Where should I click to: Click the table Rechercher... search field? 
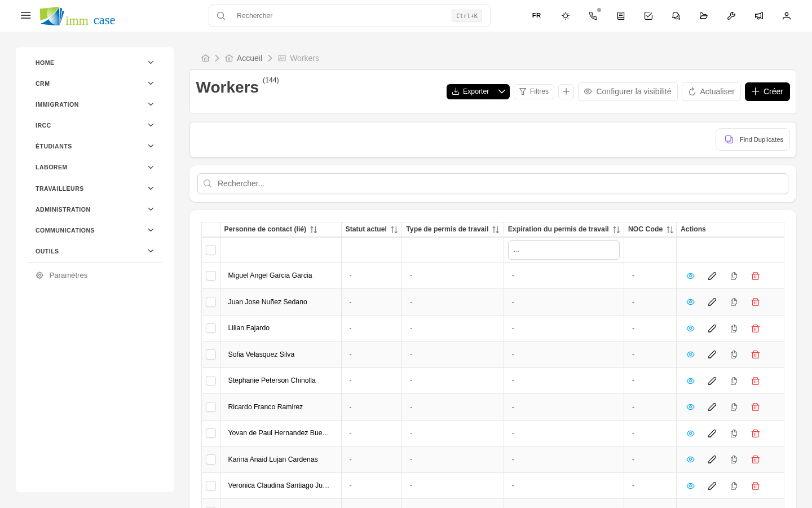493,183
